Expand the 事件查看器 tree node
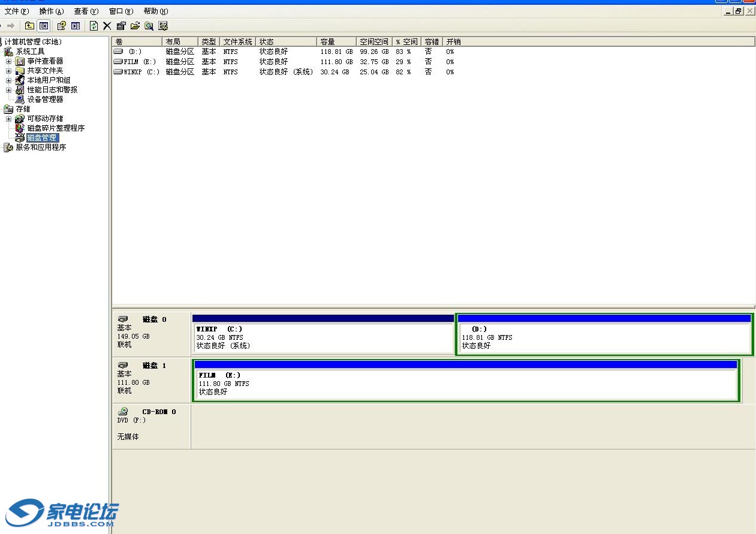Screen dimensions: 756x534 click(8, 61)
